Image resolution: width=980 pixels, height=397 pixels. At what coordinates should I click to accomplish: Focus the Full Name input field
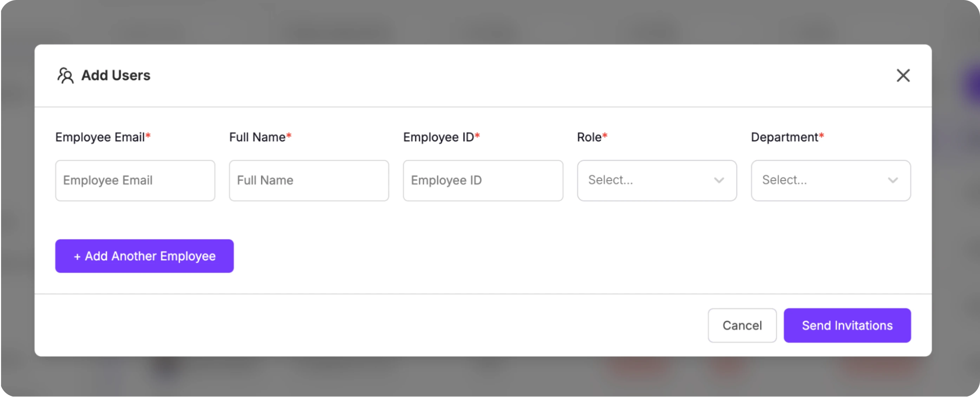click(309, 180)
